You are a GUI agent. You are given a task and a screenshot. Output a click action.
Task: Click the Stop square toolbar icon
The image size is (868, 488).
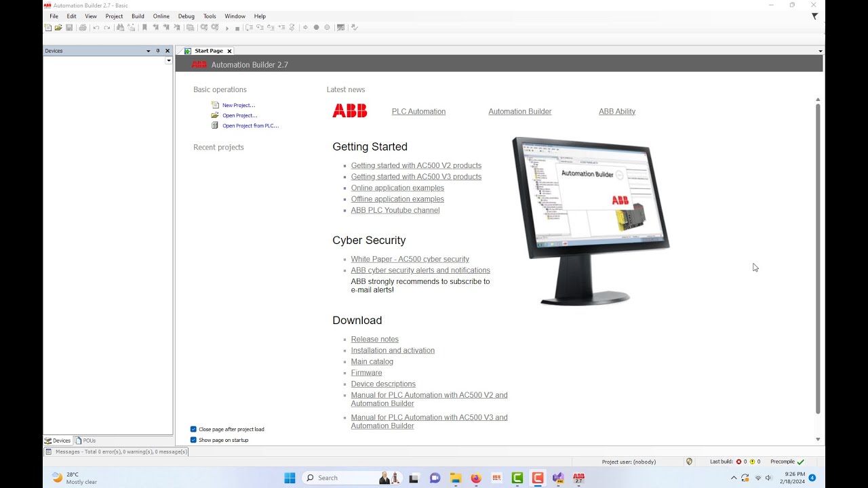coord(237,28)
